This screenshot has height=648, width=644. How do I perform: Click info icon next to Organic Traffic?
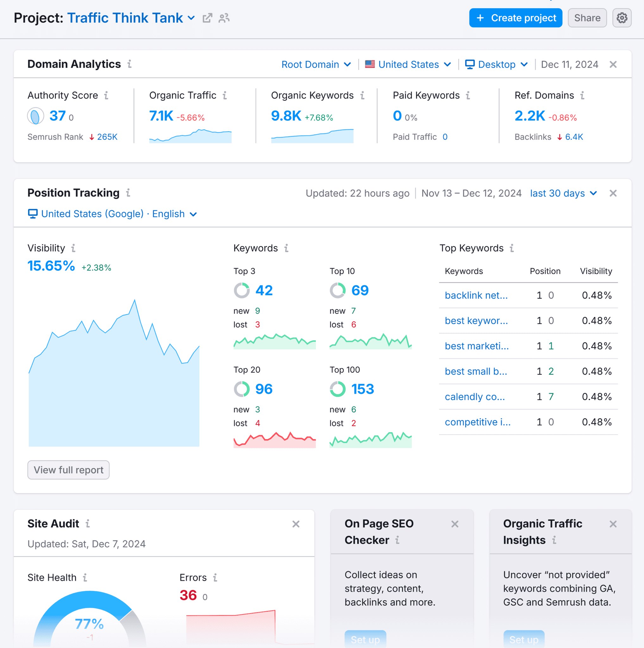(x=225, y=95)
